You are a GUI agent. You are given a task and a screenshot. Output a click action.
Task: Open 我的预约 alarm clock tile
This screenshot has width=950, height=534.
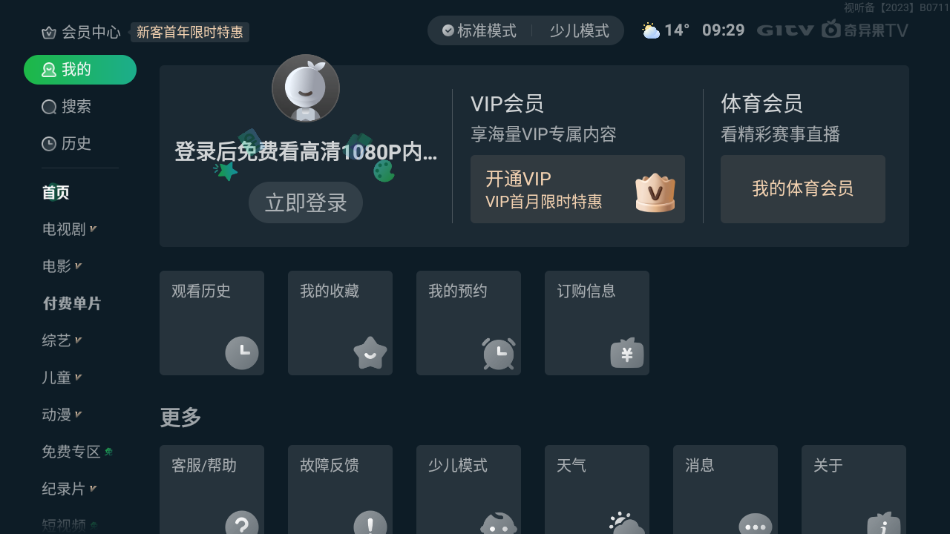[468, 322]
